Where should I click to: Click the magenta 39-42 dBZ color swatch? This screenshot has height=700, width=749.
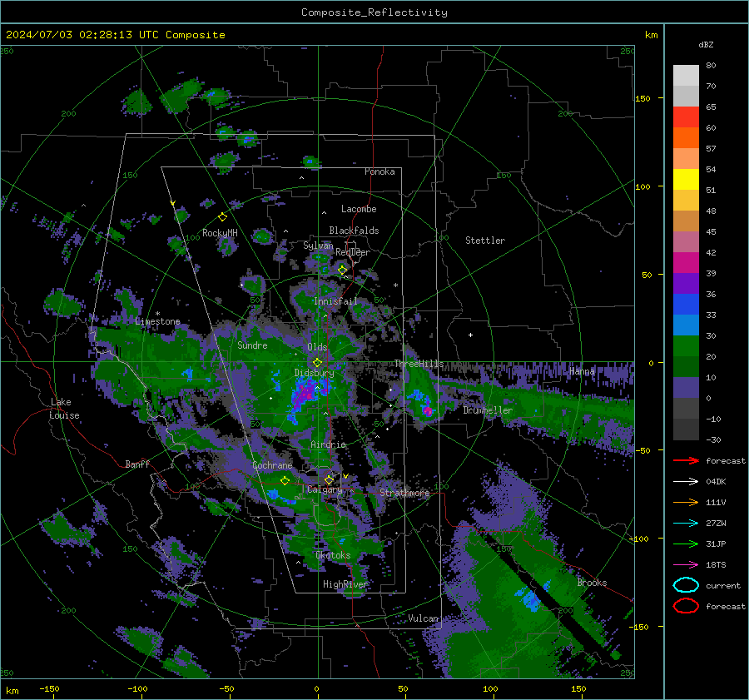click(x=686, y=263)
